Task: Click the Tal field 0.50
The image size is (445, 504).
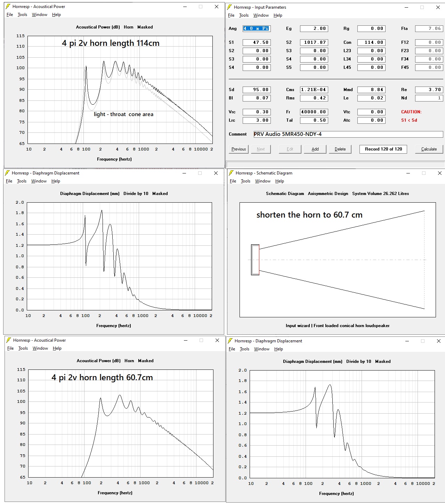Action: click(314, 120)
